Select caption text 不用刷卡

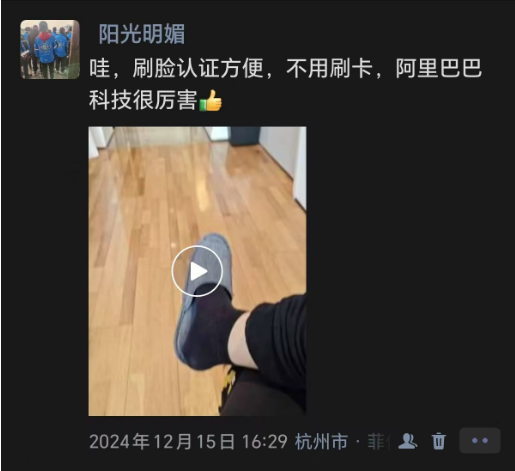coord(329,68)
